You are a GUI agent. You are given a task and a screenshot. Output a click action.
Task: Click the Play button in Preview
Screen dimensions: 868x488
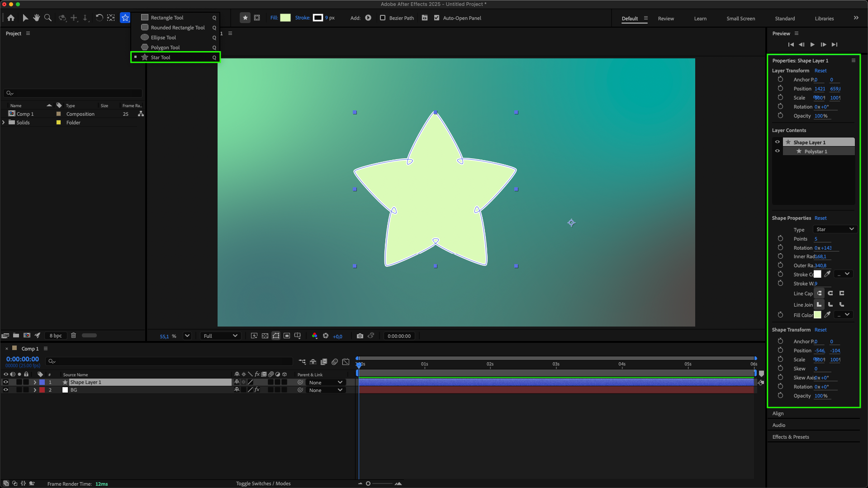tap(812, 44)
